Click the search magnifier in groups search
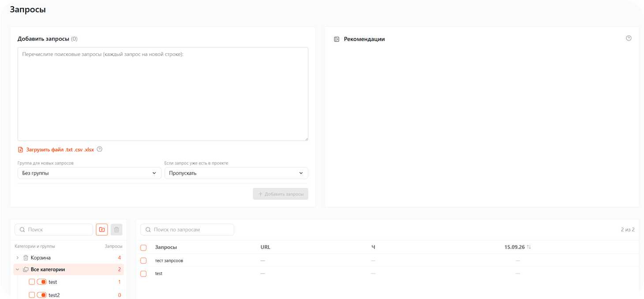This screenshot has width=644, height=299. [x=22, y=230]
